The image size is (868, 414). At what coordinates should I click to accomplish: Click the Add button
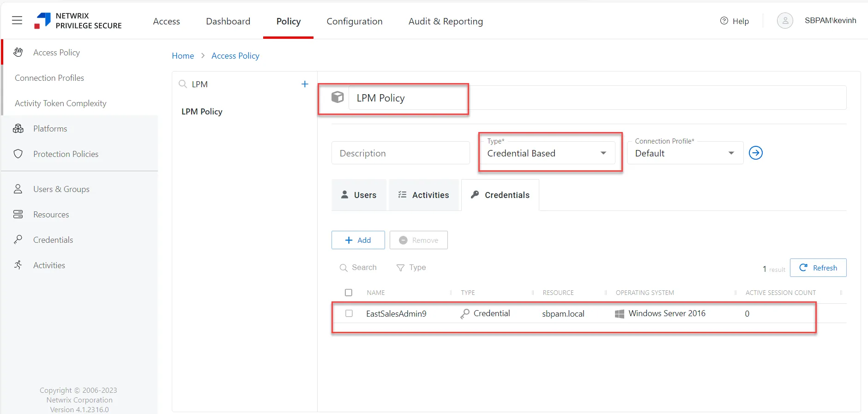tap(358, 240)
